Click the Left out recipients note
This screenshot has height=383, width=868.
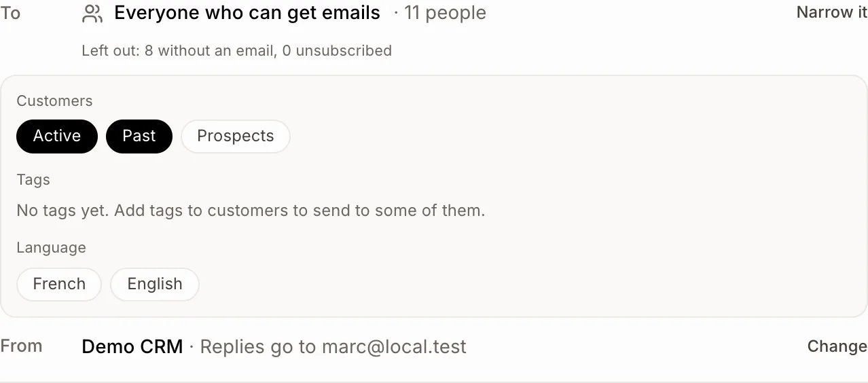pos(236,51)
